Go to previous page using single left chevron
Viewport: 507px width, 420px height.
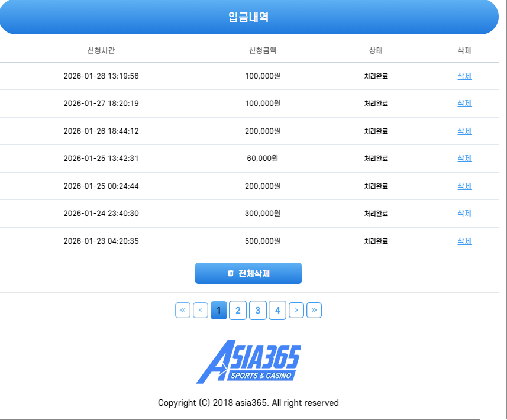[201, 310]
